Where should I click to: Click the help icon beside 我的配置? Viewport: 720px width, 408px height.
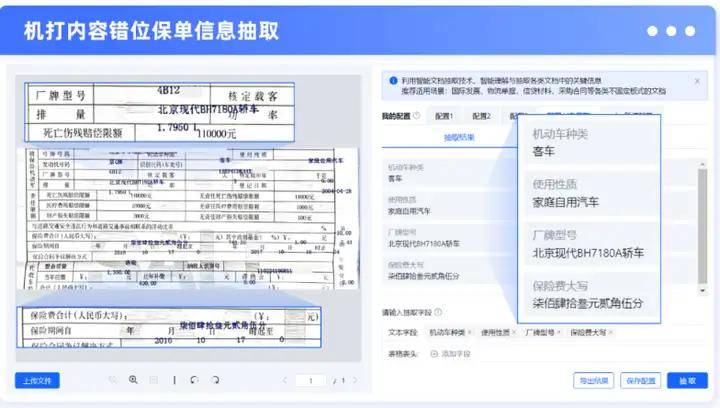(416, 116)
